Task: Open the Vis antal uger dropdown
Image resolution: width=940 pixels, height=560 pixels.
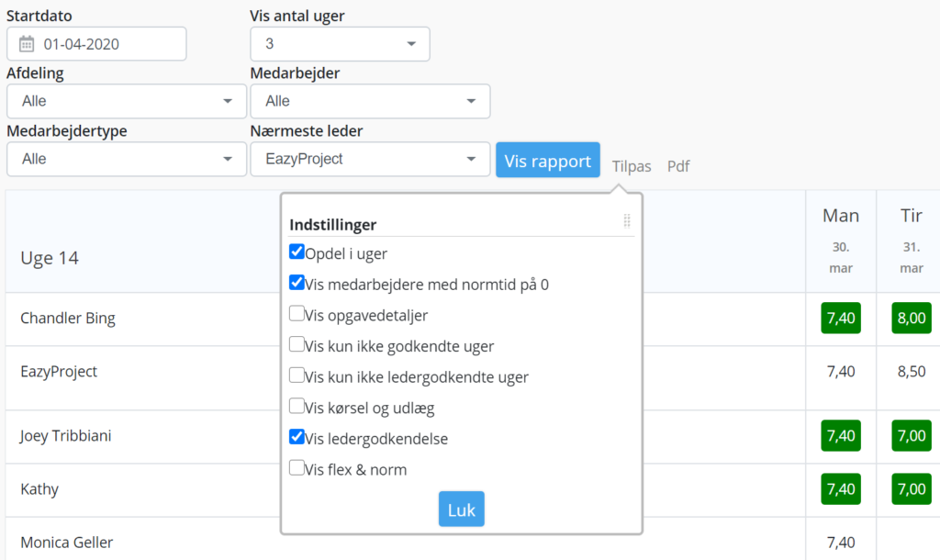Action: pos(340,44)
